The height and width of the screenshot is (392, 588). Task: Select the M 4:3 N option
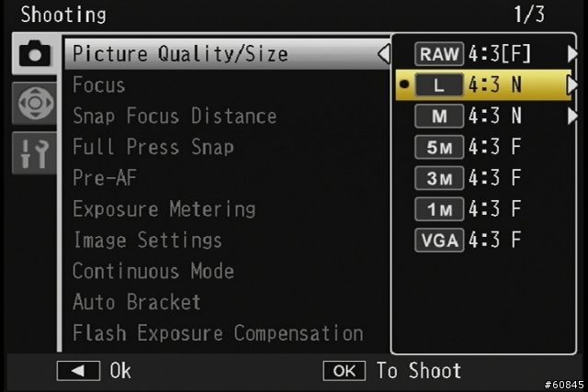point(483,116)
